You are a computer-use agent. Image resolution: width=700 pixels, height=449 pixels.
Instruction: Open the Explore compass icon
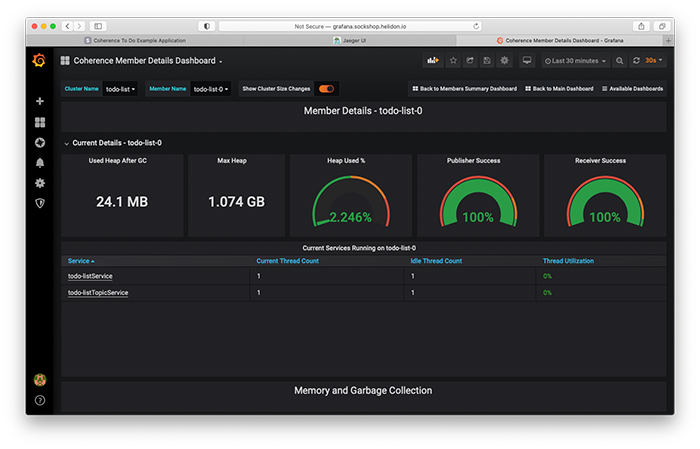[x=40, y=142]
